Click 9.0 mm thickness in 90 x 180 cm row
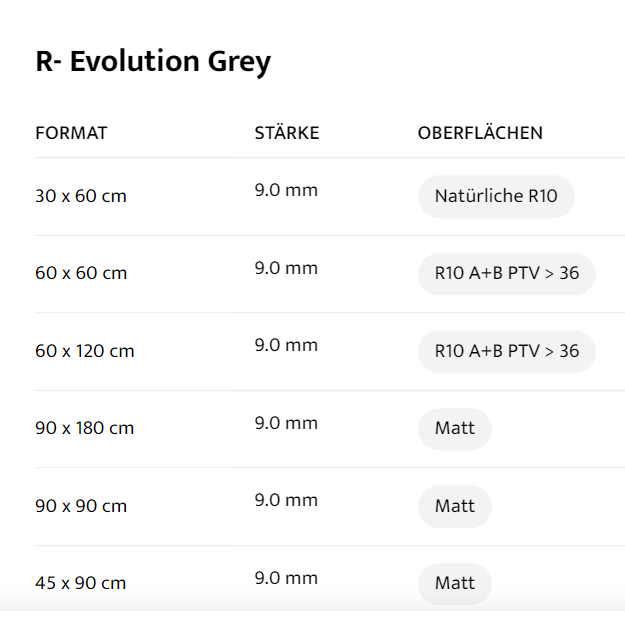 pos(286,423)
